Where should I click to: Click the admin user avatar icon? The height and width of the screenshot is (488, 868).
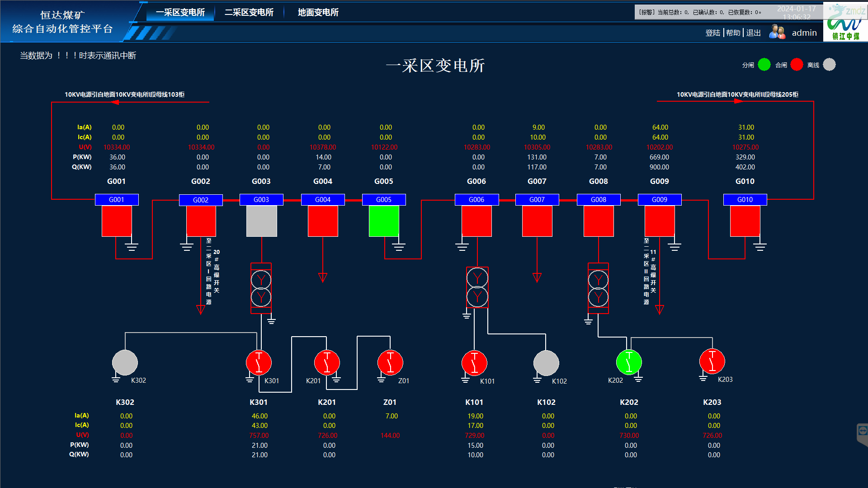(x=777, y=32)
